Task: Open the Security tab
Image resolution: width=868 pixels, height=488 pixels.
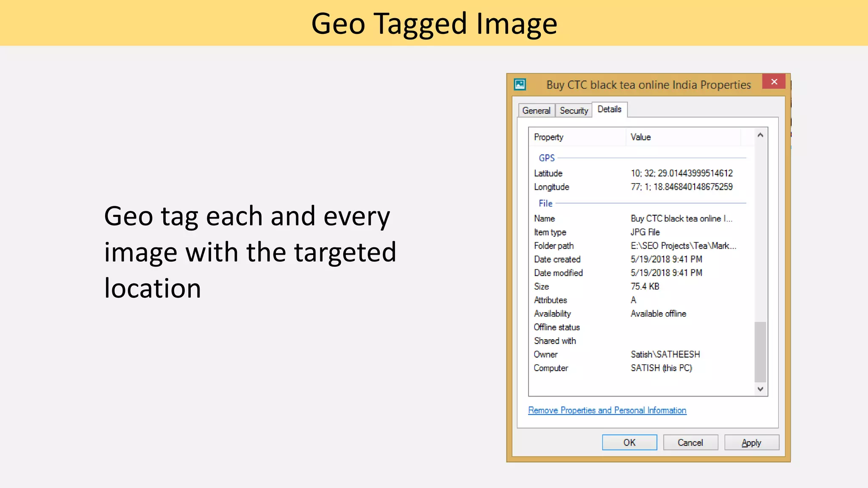Action: 574,111
